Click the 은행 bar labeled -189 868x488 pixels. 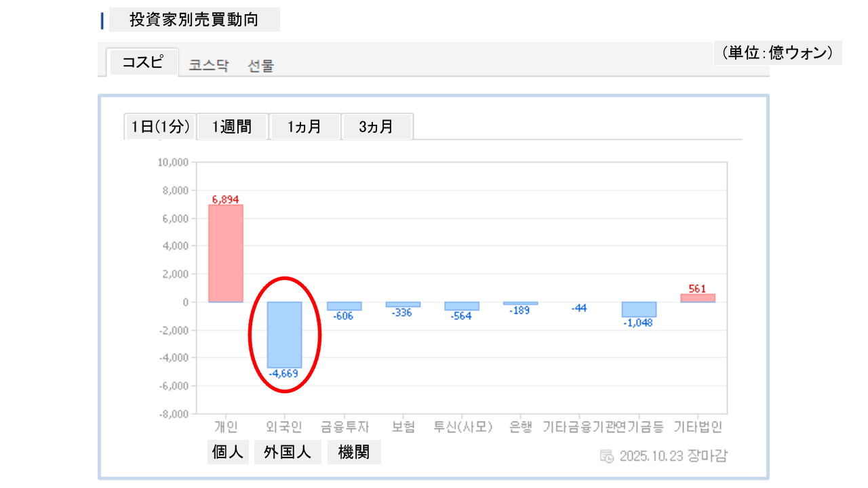click(x=520, y=304)
